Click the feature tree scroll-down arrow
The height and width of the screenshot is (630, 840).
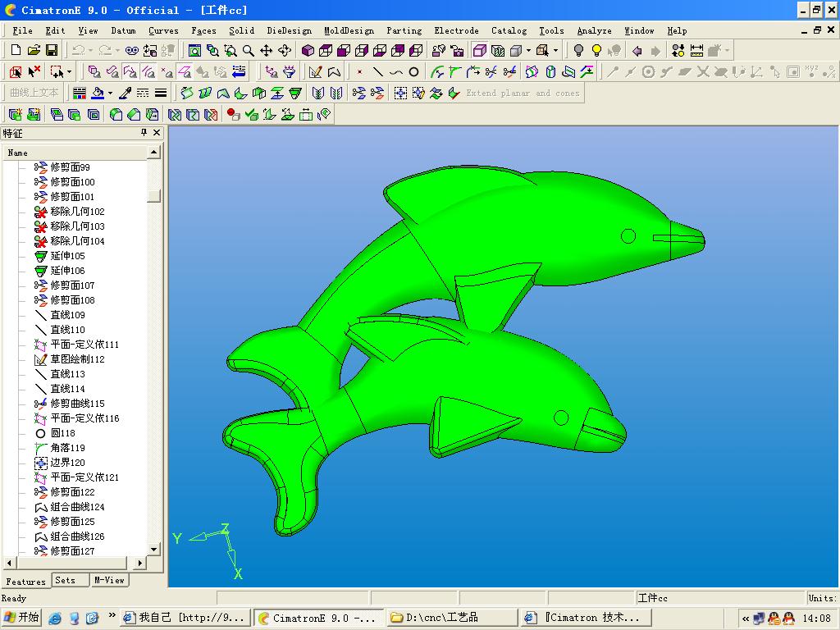click(153, 550)
